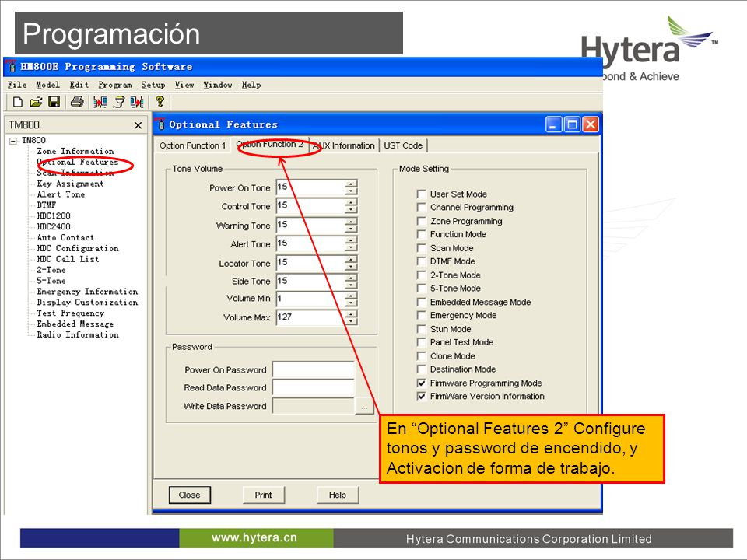Increase Locator Tone with up arrow
The height and width of the screenshot is (560, 747).
click(x=351, y=260)
